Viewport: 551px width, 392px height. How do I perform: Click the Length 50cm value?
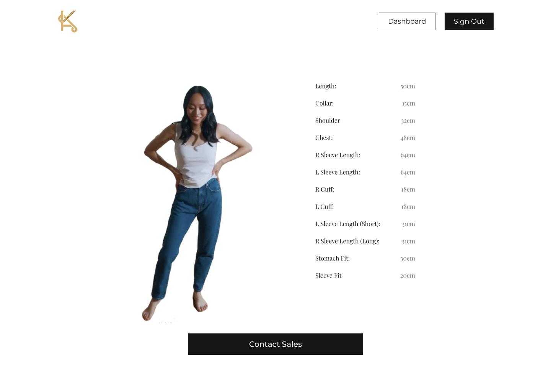click(408, 86)
